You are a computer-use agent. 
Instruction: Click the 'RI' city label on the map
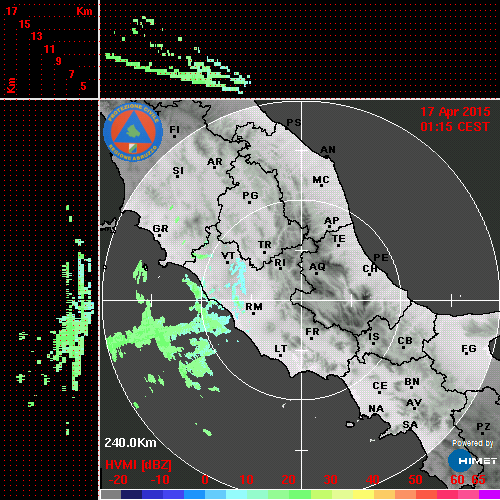pyautogui.click(x=280, y=263)
